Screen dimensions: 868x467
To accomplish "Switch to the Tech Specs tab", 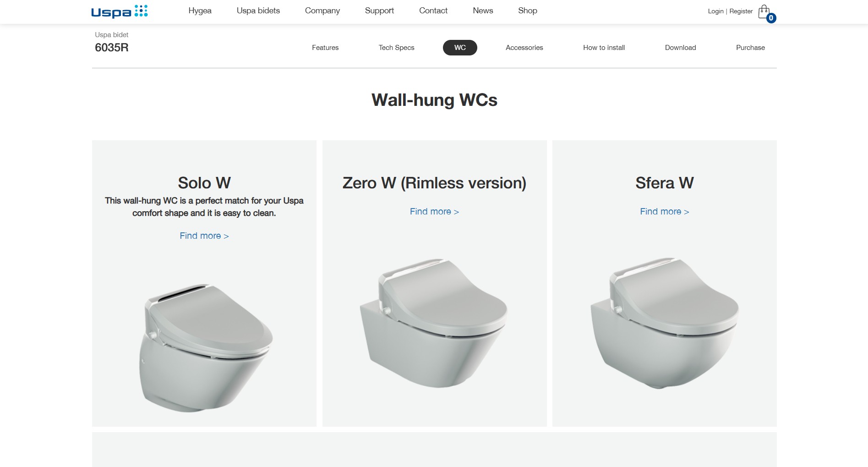I will point(397,48).
